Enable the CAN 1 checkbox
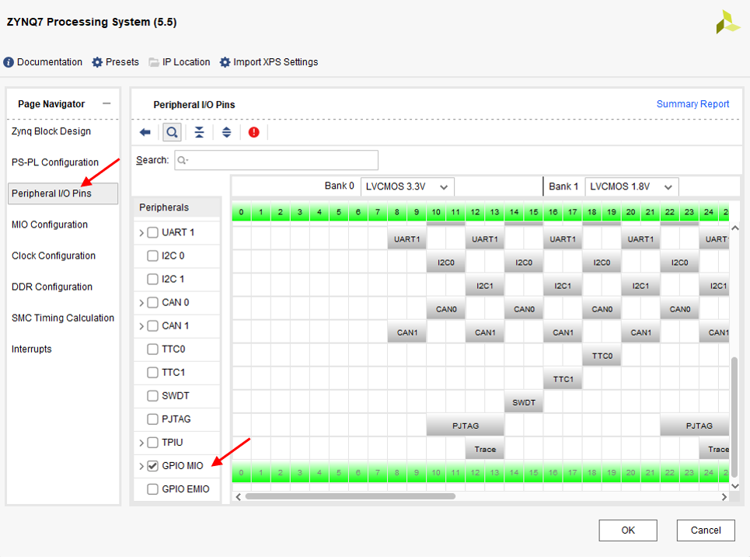The width and height of the screenshot is (750, 560). [152, 326]
